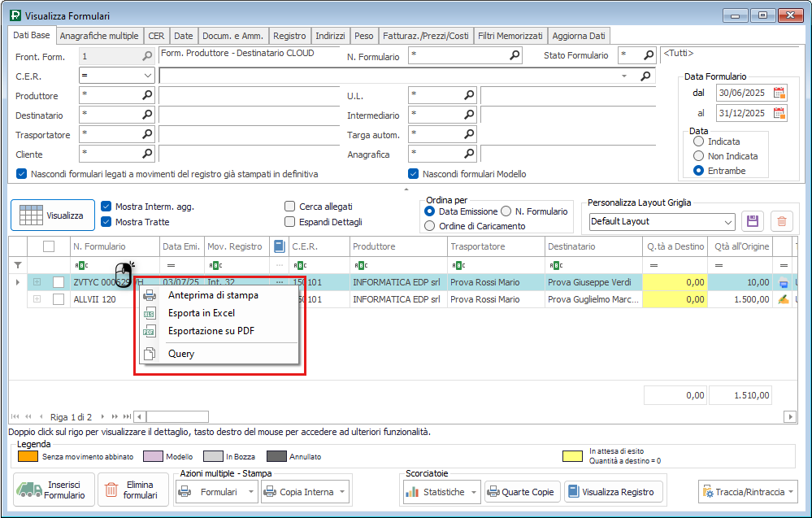
Task: Open the 'dal' date calendar picker
Action: pyautogui.click(x=779, y=93)
